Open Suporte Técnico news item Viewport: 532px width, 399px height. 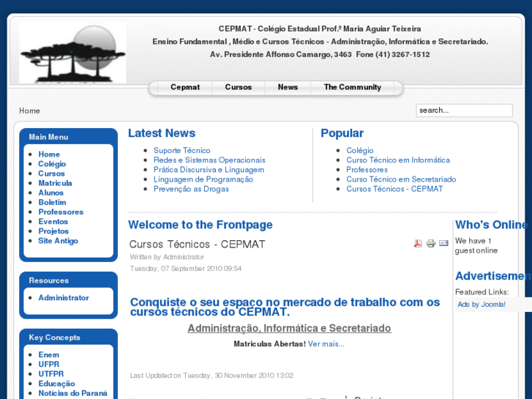point(182,150)
